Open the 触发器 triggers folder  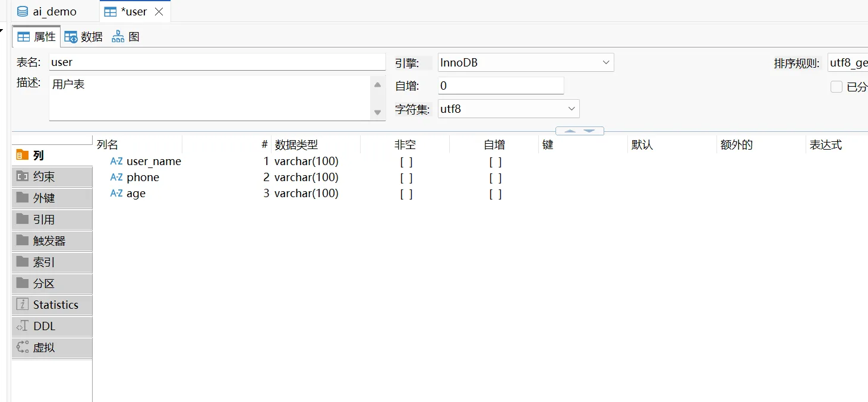pos(52,240)
